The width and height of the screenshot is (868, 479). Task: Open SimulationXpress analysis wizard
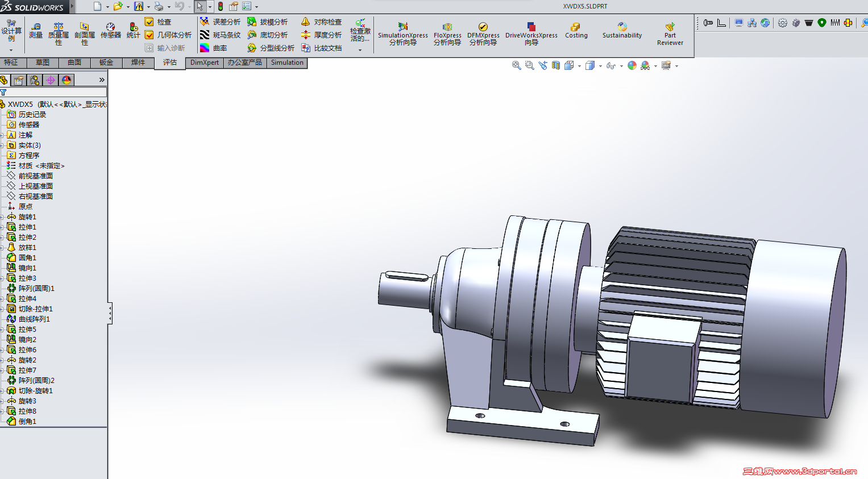click(403, 34)
